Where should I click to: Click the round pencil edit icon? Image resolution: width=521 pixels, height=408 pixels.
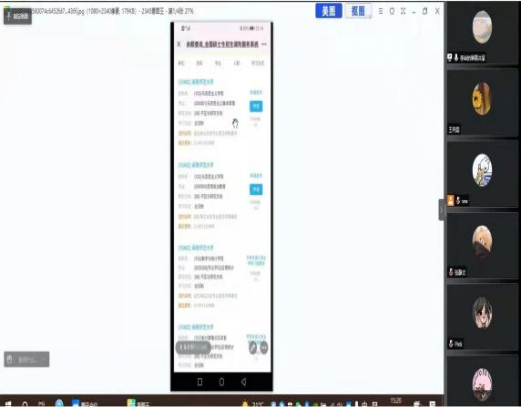pyautogui.click(x=253, y=348)
